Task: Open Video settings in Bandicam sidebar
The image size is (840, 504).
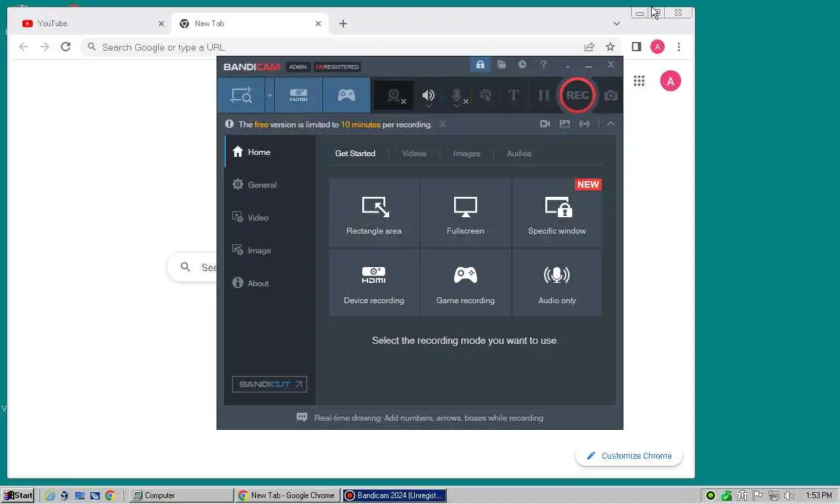Action: click(x=270, y=217)
